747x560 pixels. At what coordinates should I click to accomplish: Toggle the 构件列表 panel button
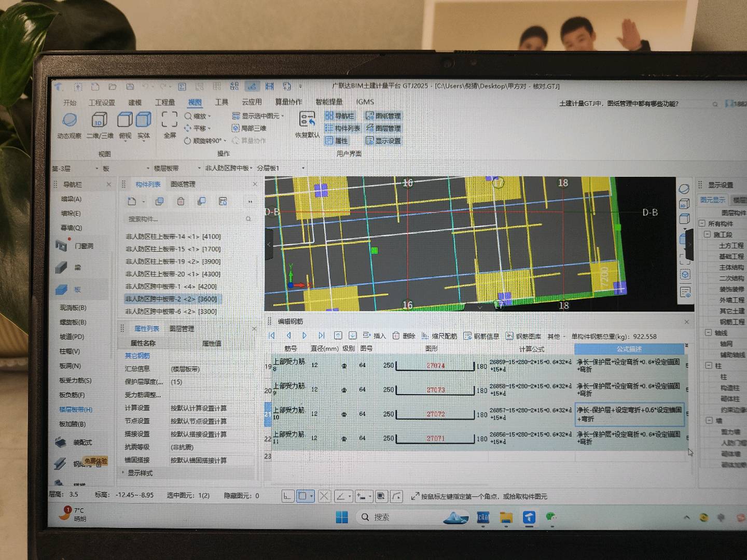[342, 128]
